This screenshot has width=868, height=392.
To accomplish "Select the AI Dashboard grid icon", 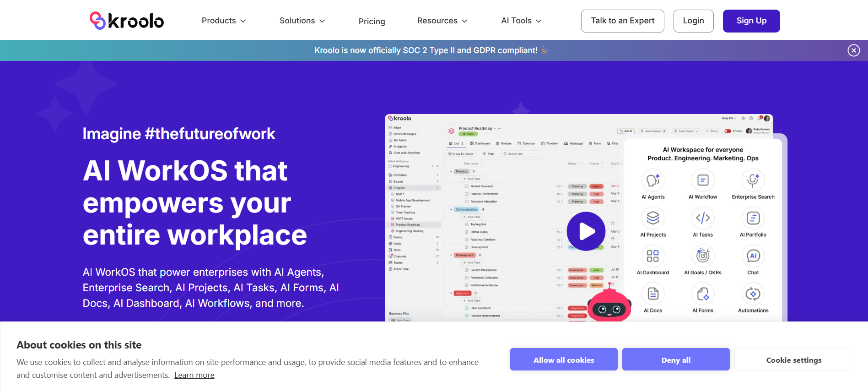I will click(653, 256).
